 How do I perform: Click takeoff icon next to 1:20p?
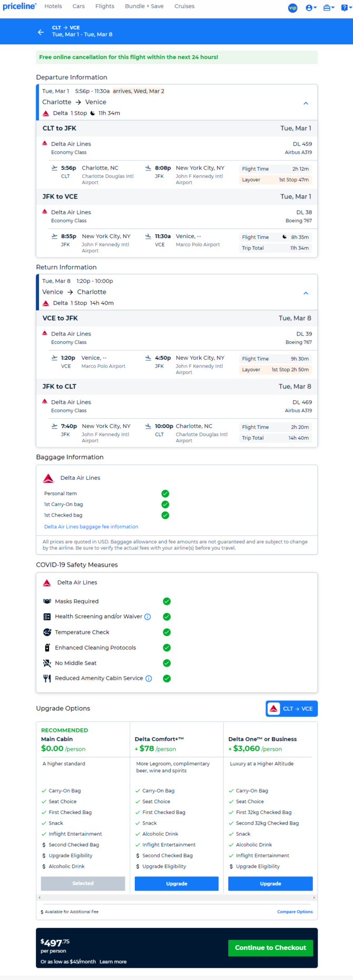coord(54,358)
